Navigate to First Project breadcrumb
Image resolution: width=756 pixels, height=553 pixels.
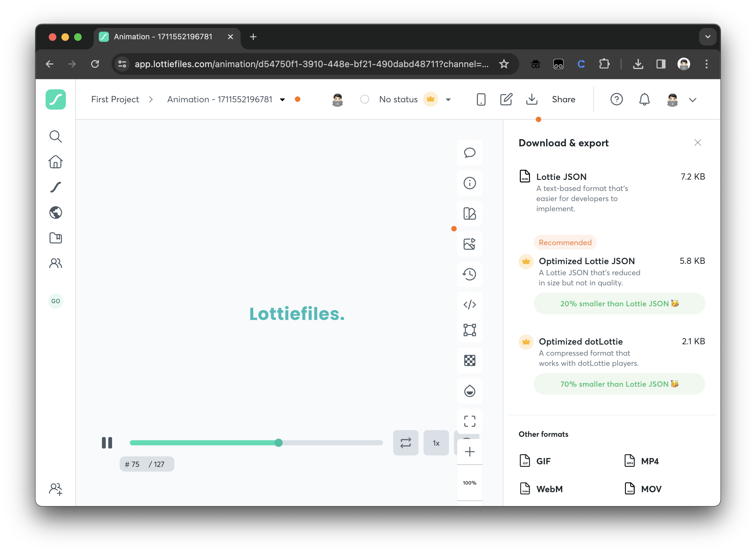(115, 99)
